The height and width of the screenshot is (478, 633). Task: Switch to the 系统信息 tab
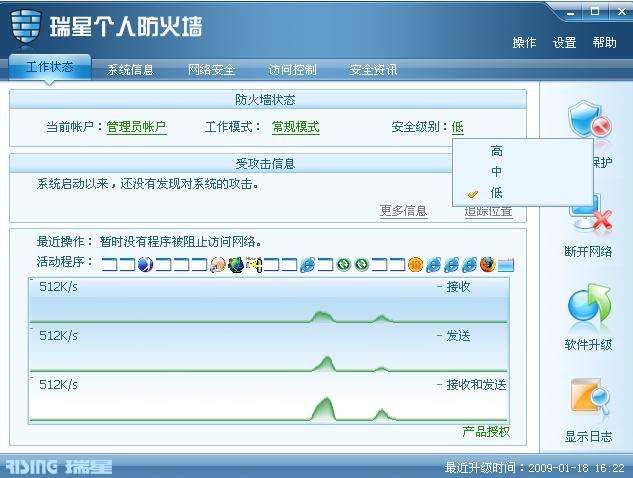130,70
